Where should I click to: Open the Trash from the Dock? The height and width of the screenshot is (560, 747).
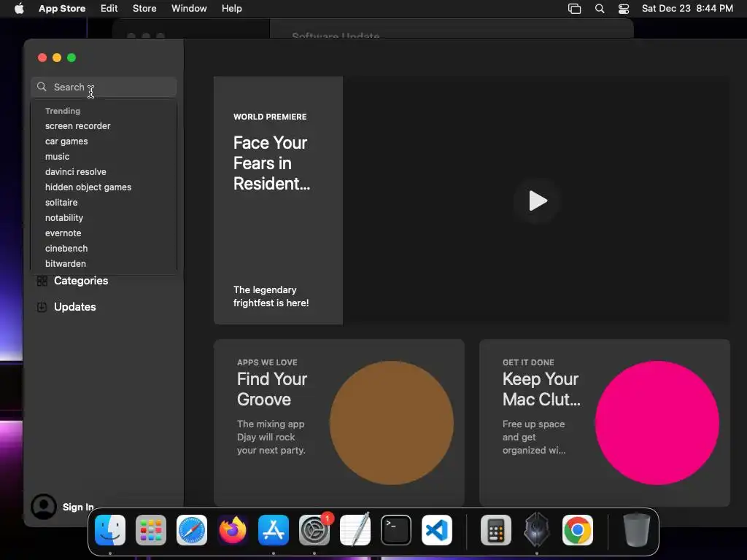coord(637,529)
